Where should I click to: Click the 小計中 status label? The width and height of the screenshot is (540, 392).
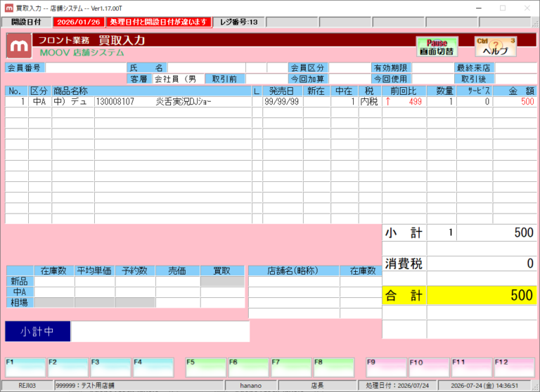click(x=37, y=332)
